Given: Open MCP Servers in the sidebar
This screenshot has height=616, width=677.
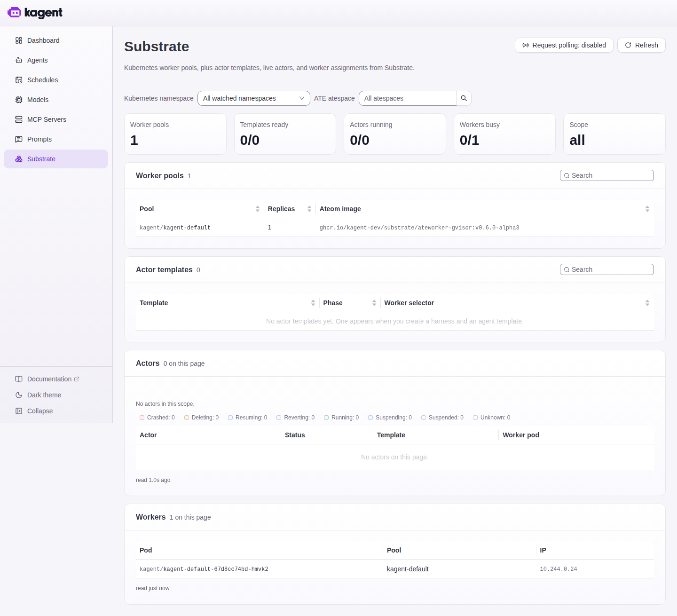Looking at the screenshot, I should point(56,119).
